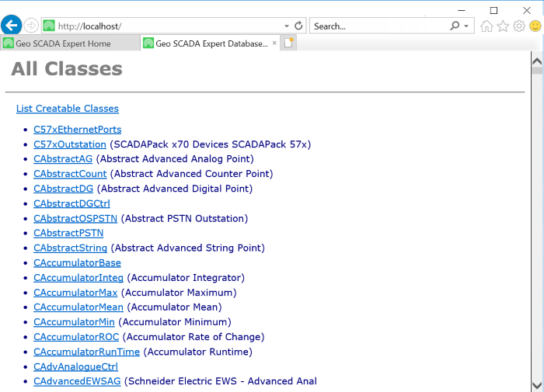
Task: Expand the search provider dropdown arrow
Action: 466,26
